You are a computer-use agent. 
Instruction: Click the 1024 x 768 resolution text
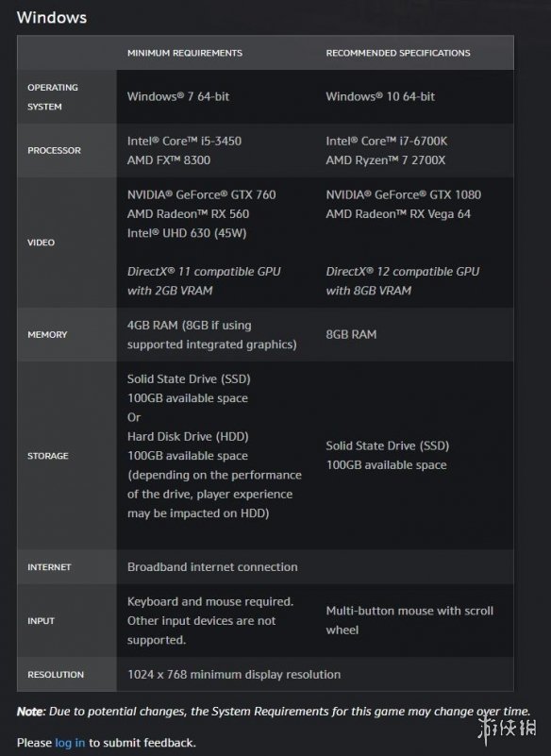pyautogui.click(x=234, y=675)
